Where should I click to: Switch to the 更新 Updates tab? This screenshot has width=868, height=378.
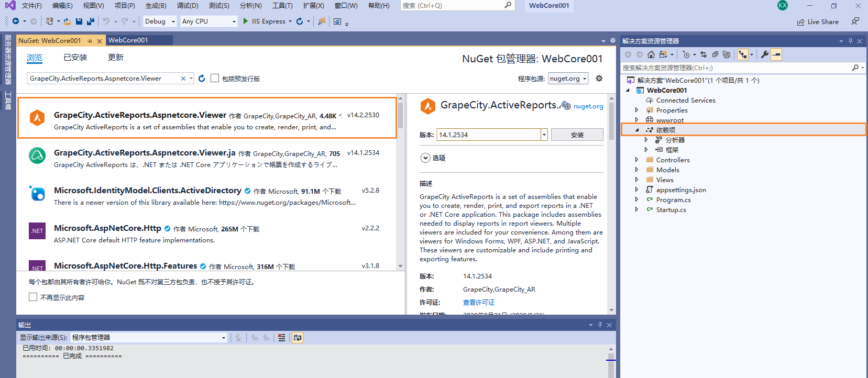[x=116, y=58]
